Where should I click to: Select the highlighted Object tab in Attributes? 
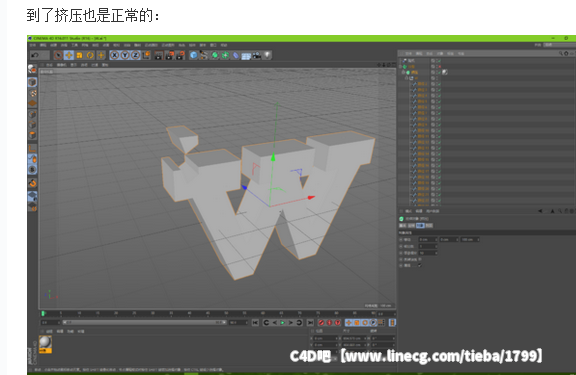coord(420,226)
